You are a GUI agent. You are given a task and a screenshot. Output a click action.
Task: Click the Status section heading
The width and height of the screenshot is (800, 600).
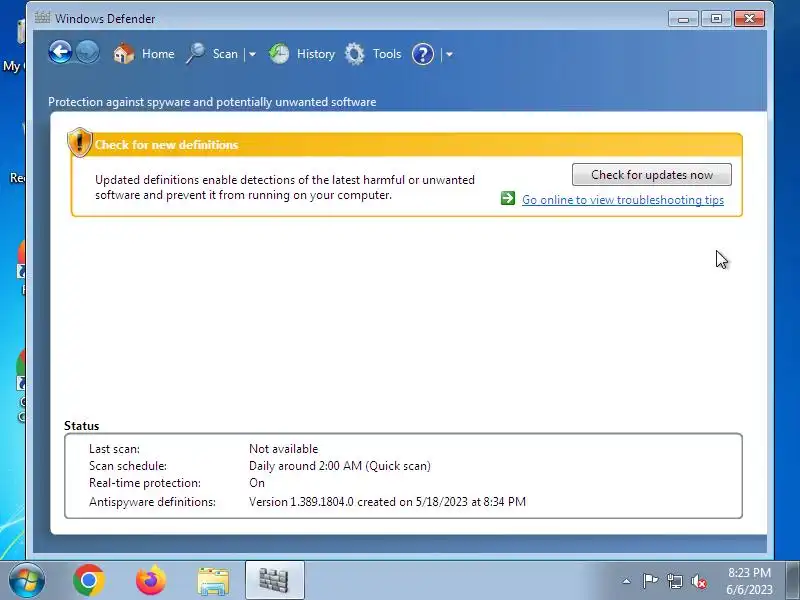[x=82, y=426]
